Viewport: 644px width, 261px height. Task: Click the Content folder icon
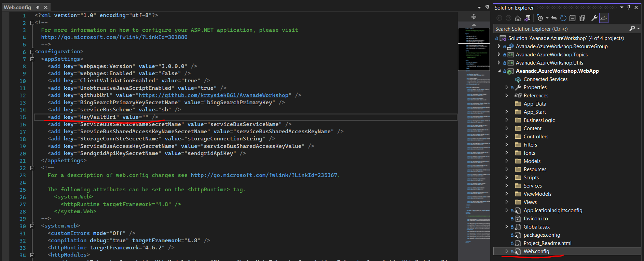518,128
